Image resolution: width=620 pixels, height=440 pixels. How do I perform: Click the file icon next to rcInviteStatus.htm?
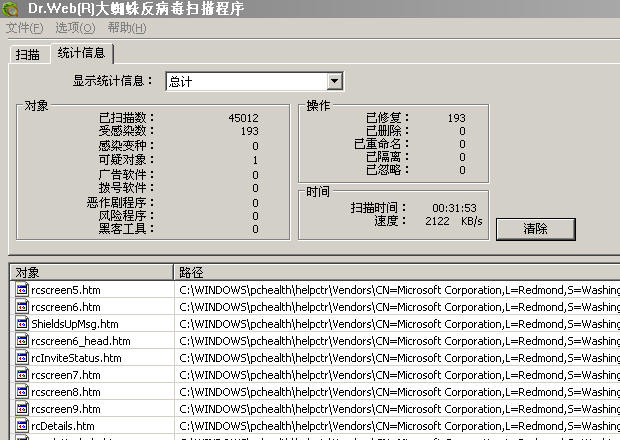point(22,358)
